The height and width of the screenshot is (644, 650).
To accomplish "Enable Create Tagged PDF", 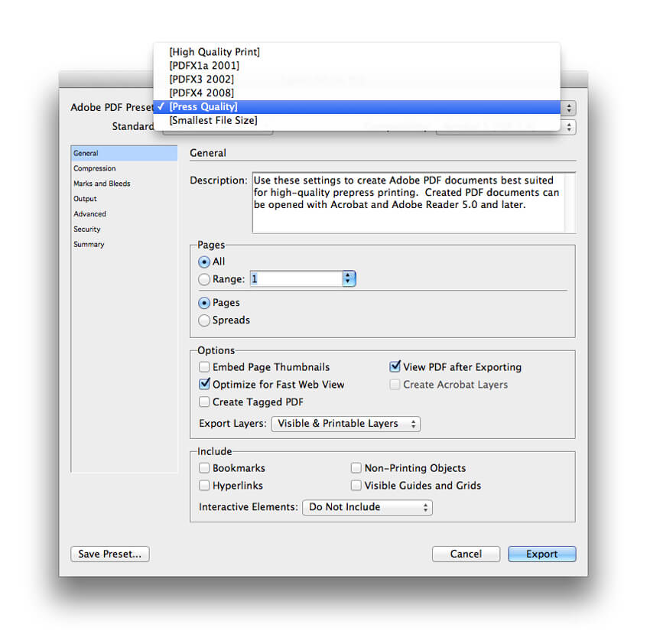I will click(x=204, y=402).
